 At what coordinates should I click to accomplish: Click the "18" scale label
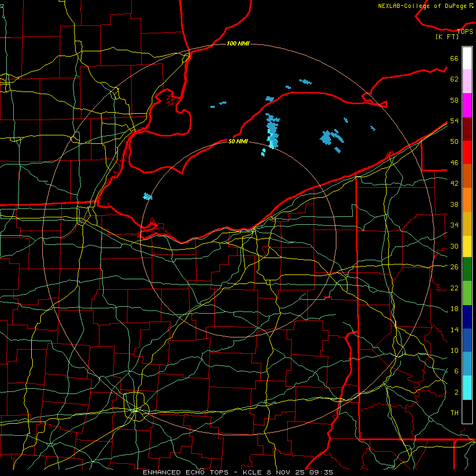[454, 309]
